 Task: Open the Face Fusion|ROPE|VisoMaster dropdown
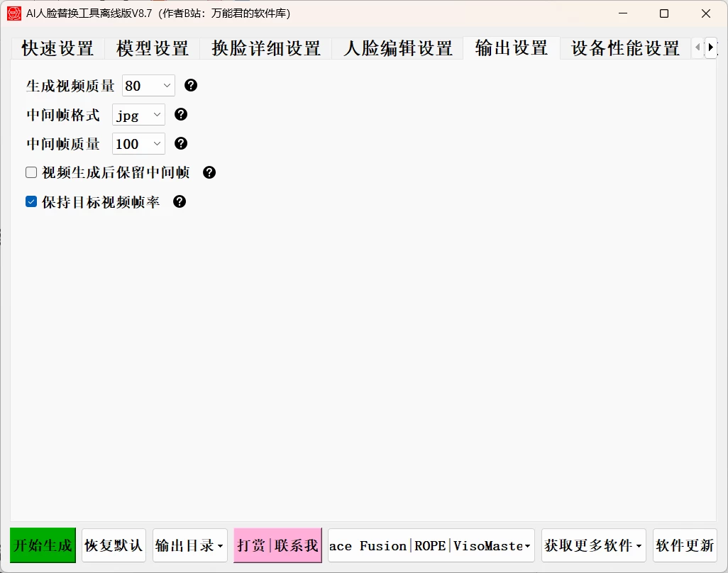(429, 545)
